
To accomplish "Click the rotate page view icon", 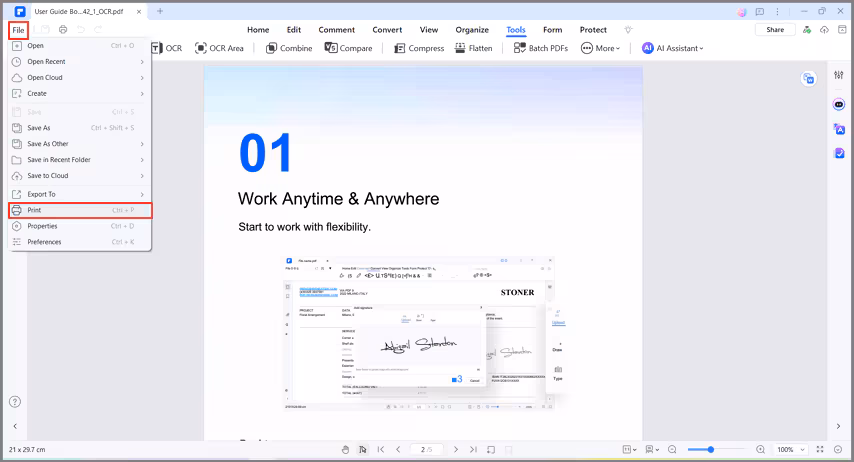I will click(491, 449).
